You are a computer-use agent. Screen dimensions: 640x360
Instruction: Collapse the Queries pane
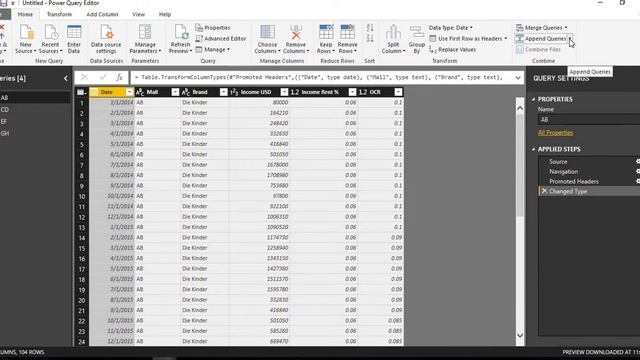tap(66, 78)
